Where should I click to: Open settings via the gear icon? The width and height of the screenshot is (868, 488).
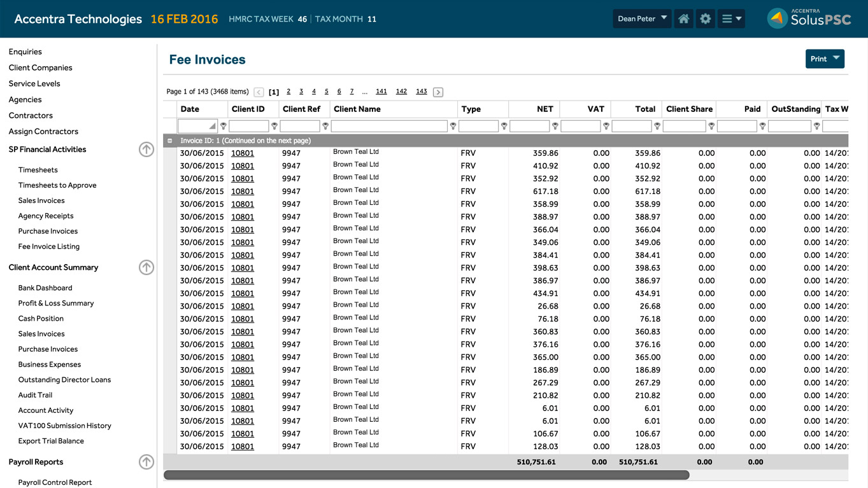(x=705, y=19)
